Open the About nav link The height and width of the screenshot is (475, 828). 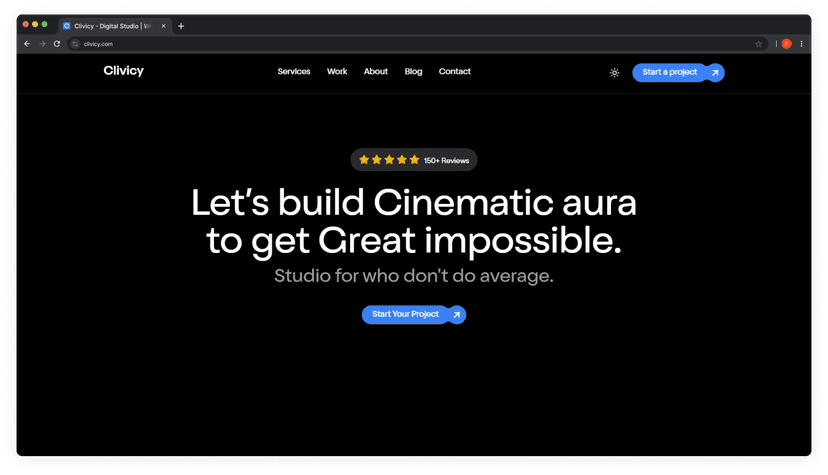click(375, 71)
